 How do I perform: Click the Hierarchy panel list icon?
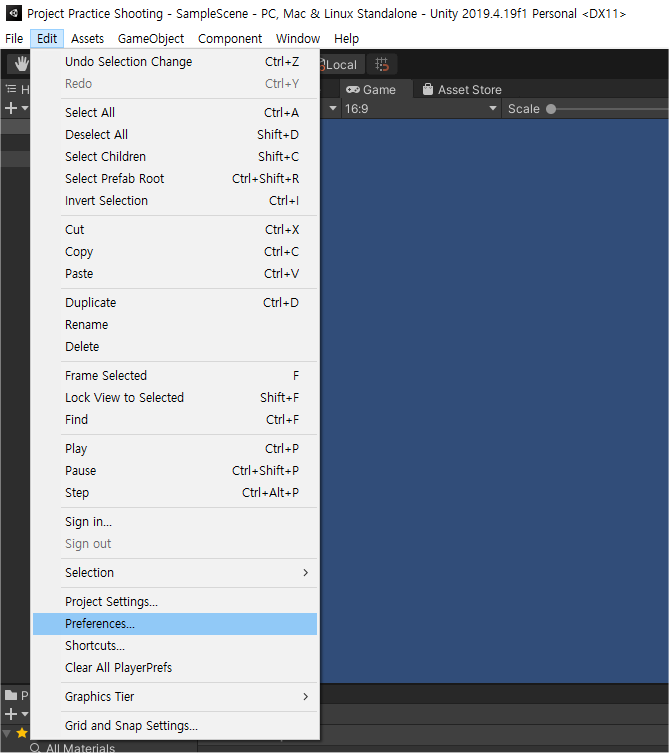click(x=11, y=89)
